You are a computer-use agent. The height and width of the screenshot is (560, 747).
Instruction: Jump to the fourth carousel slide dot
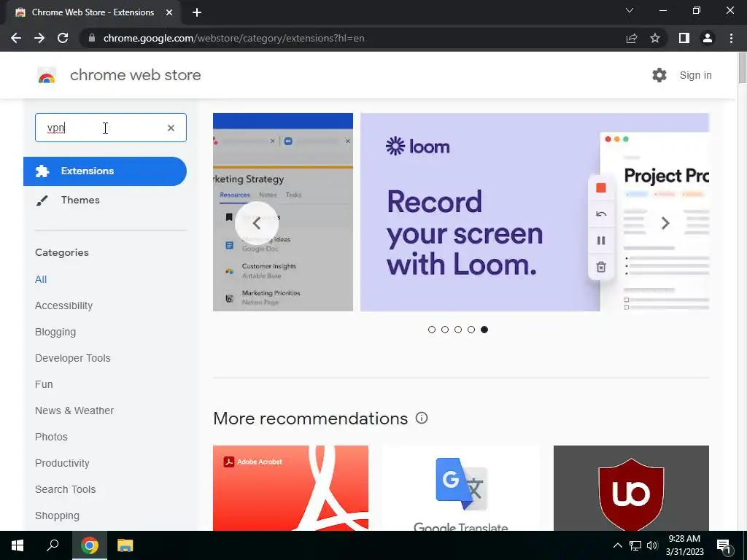(x=471, y=330)
